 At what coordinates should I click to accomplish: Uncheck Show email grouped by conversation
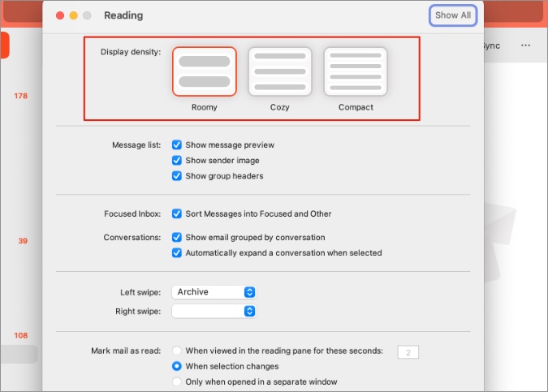[x=177, y=237]
